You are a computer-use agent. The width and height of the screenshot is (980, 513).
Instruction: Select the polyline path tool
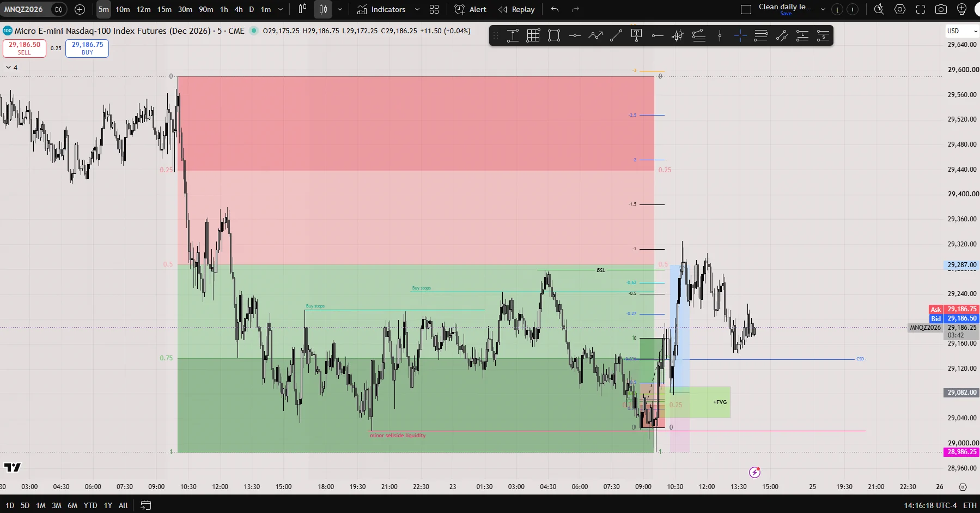click(595, 36)
